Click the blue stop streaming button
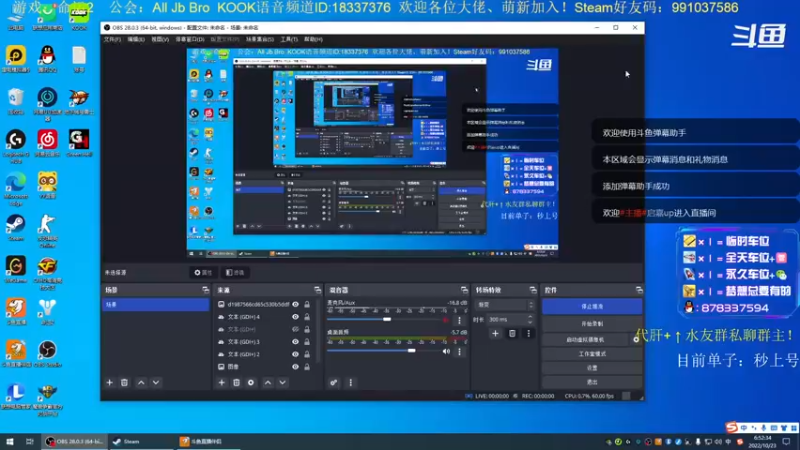 point(592,307)
